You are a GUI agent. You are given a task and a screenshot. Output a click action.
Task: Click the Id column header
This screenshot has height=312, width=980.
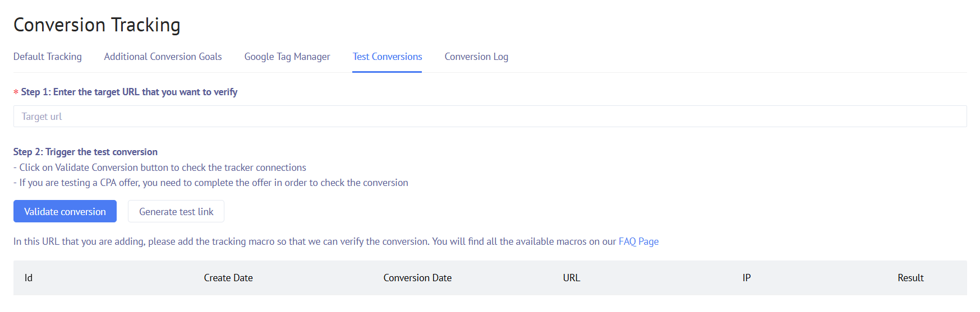29,278
